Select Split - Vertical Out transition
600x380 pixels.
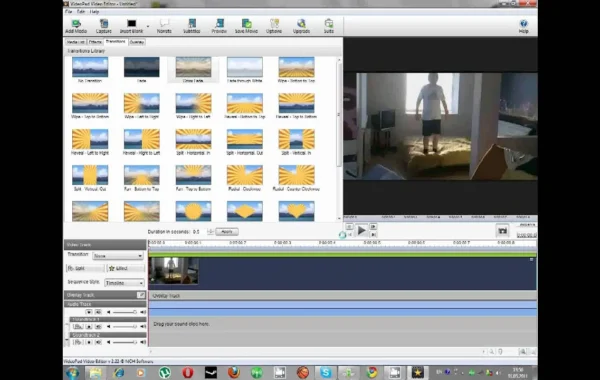coord(90,175)
